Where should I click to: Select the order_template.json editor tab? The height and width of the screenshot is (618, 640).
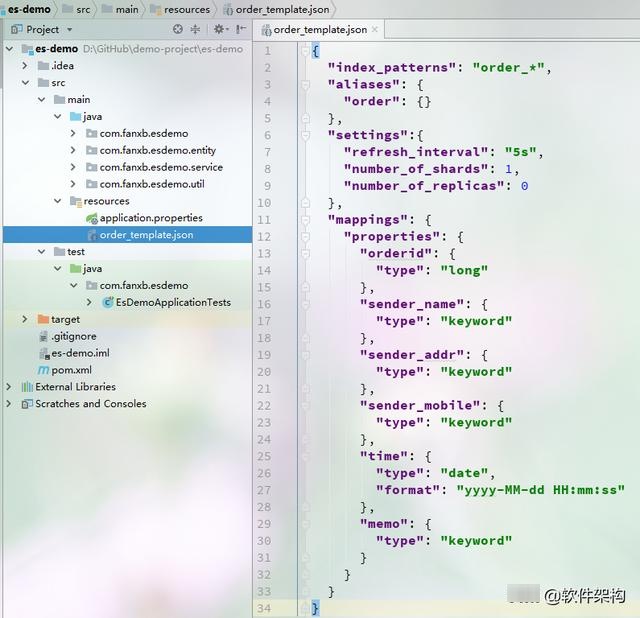coord(318,29)
